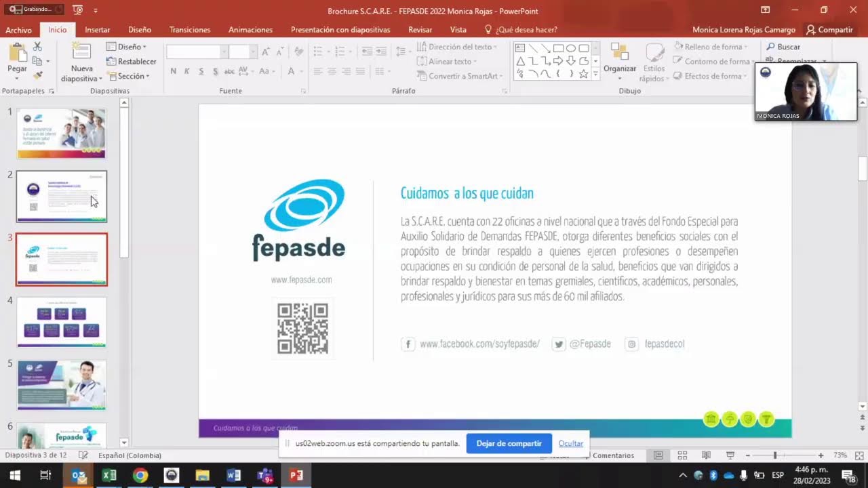Click the zoom slider handle
The width and height of the screenshot is (868, 488).
[775, 455]
